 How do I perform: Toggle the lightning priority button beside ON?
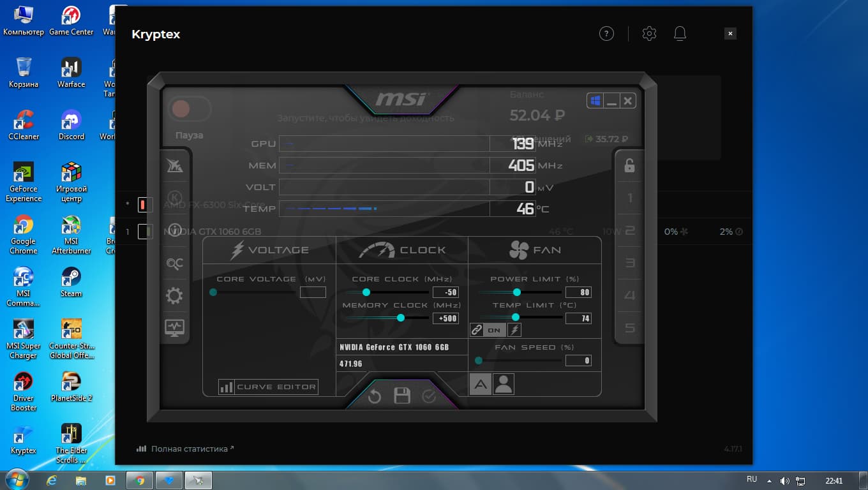[514, 330]
